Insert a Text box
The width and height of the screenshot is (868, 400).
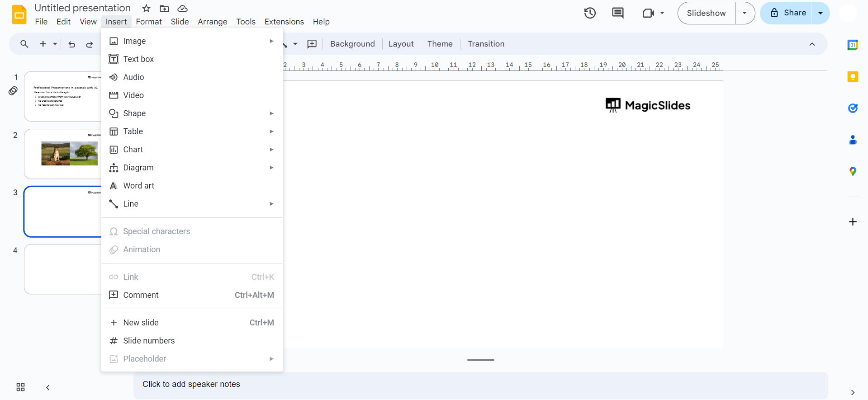pos(192,59)
